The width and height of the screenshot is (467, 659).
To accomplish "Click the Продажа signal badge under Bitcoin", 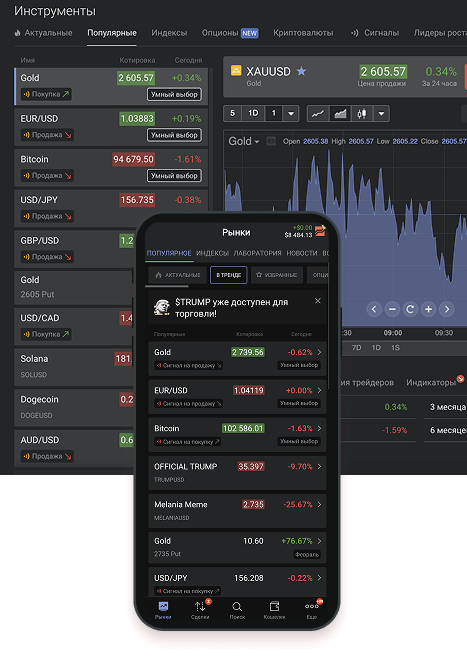I will pos(47,176).
